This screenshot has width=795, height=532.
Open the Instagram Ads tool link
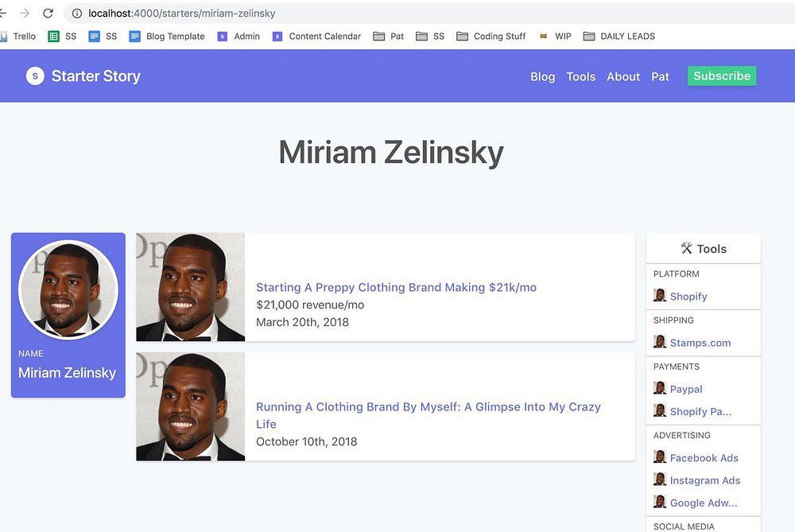click(704, 480)
